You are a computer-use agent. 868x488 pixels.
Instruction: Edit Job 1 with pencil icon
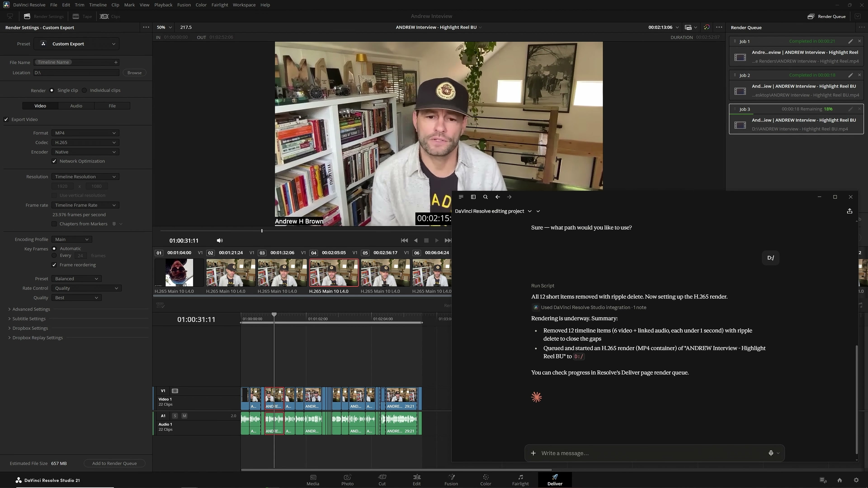tap(850, 41)
